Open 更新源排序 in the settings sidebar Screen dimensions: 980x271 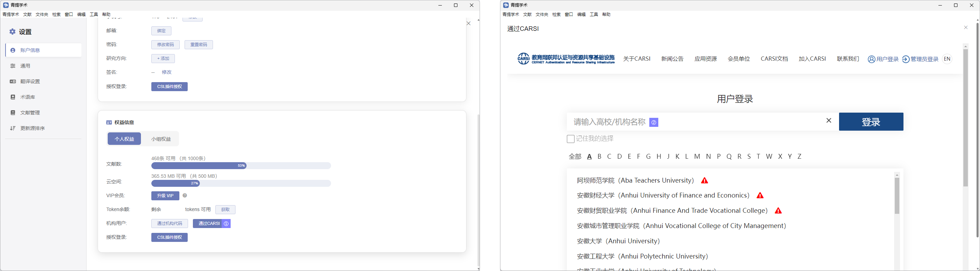(x=43, y=128)
